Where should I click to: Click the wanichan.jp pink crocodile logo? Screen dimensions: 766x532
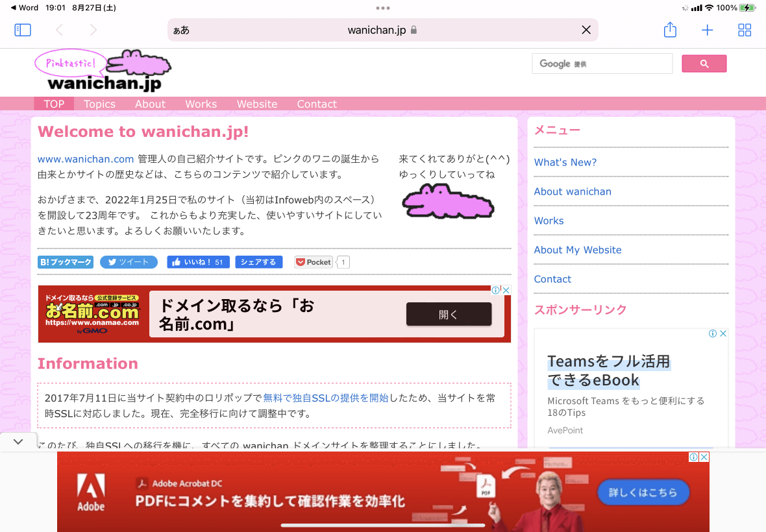tap(103, 70)
